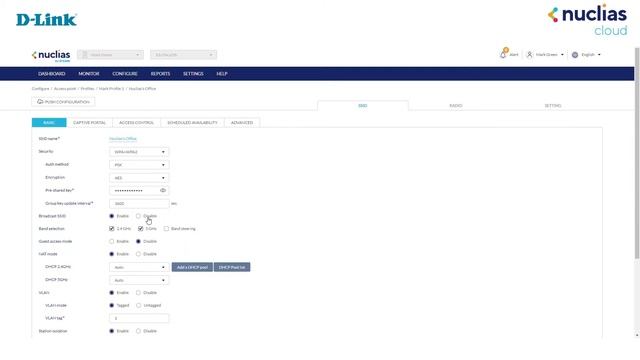Choose Untagged VLAN mode

point(138,305)
